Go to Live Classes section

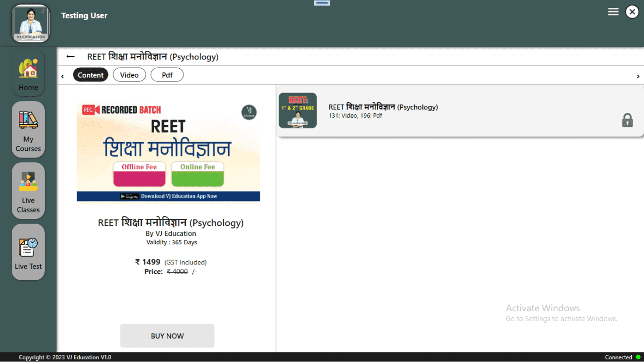pyautogui.click(x=28, y=191)
